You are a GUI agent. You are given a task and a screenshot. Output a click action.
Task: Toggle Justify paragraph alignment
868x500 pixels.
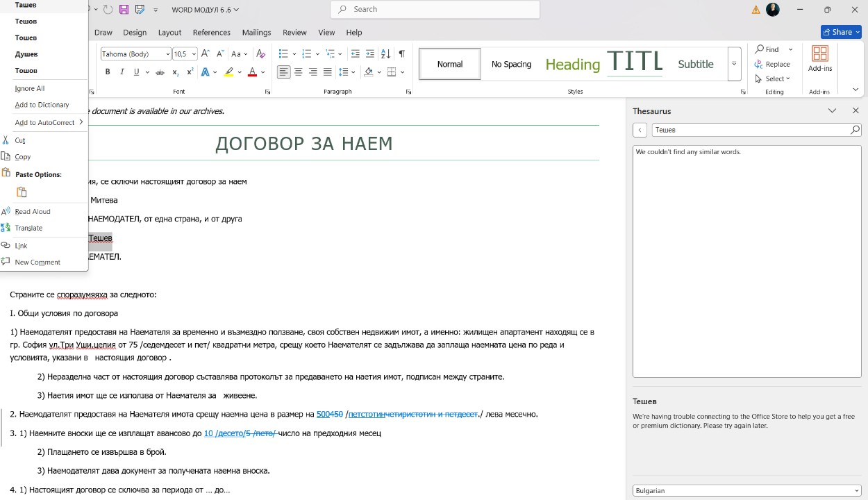[x=327, y=72]
